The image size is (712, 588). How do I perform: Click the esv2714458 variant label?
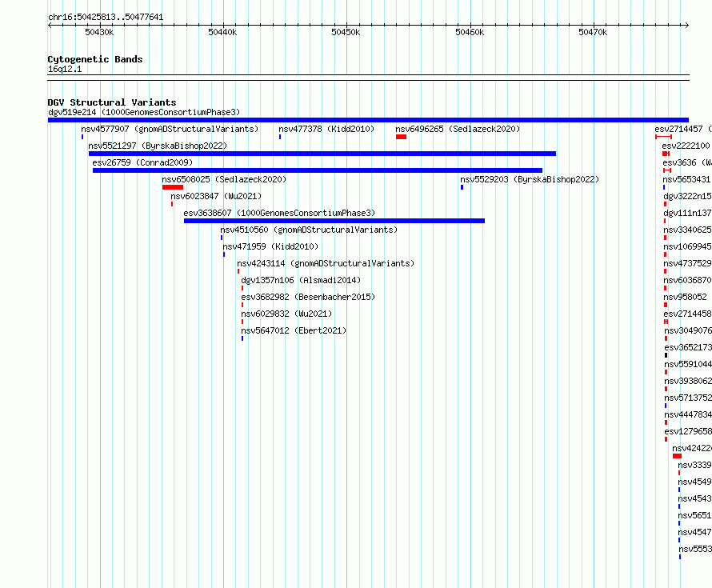(687, 314)
